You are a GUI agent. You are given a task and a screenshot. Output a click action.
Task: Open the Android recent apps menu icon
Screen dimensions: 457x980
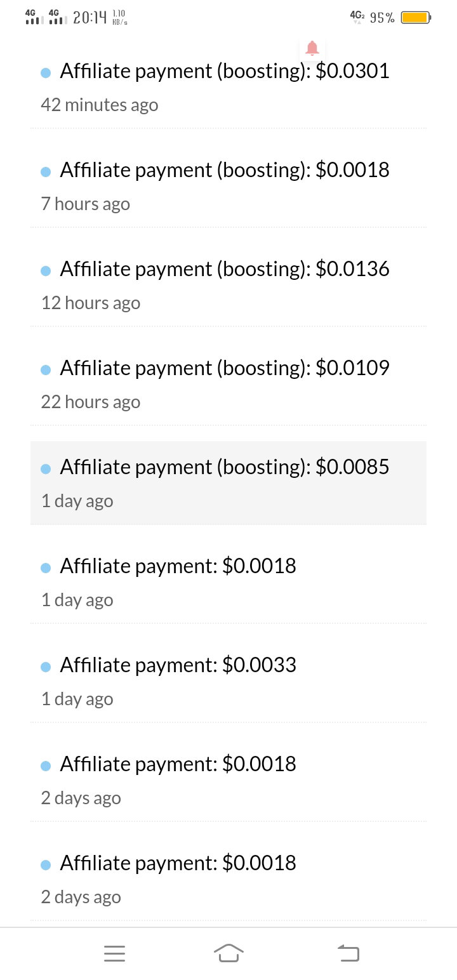coord(114,953)
